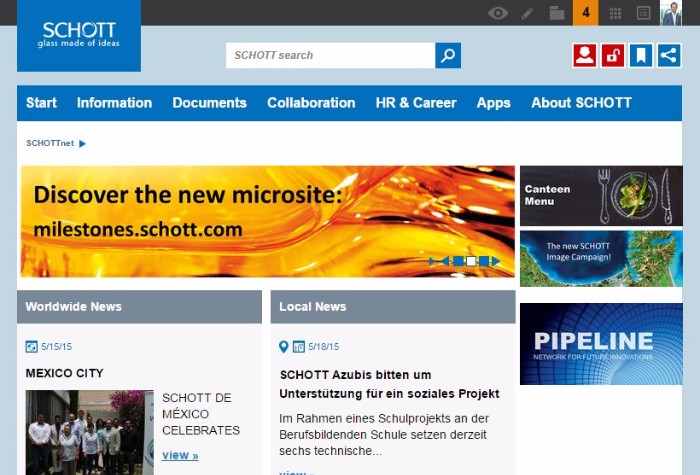Toggle the eye preview icon in top bar

pyautogui.click(x=498, y=13)
